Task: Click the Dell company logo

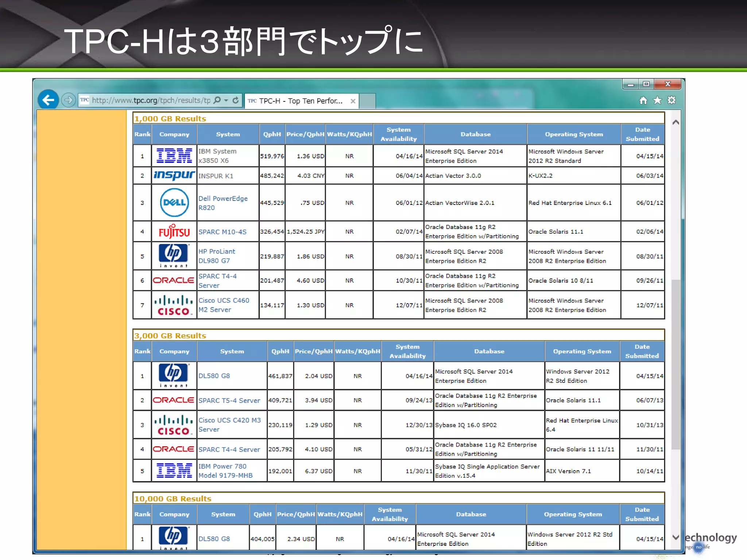Action: pyautogui.click(x=174, y=203)
